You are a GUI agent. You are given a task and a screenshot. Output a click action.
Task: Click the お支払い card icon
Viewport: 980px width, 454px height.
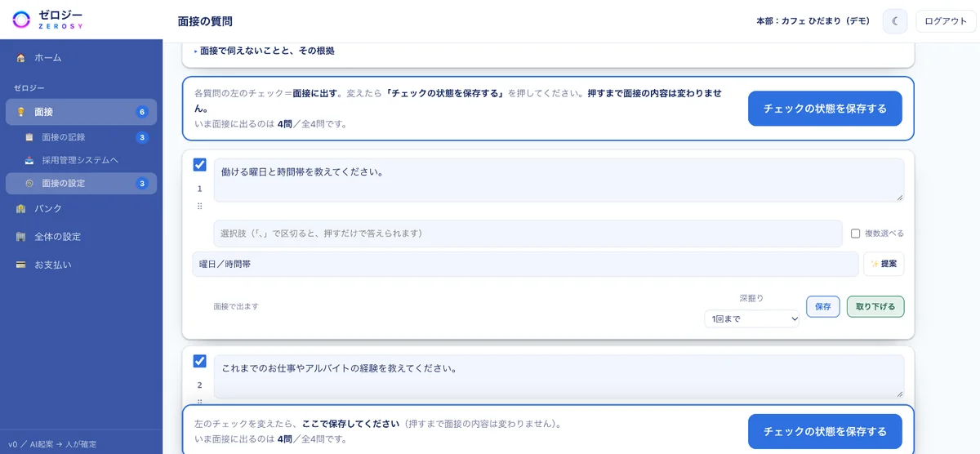coord(21,265)
